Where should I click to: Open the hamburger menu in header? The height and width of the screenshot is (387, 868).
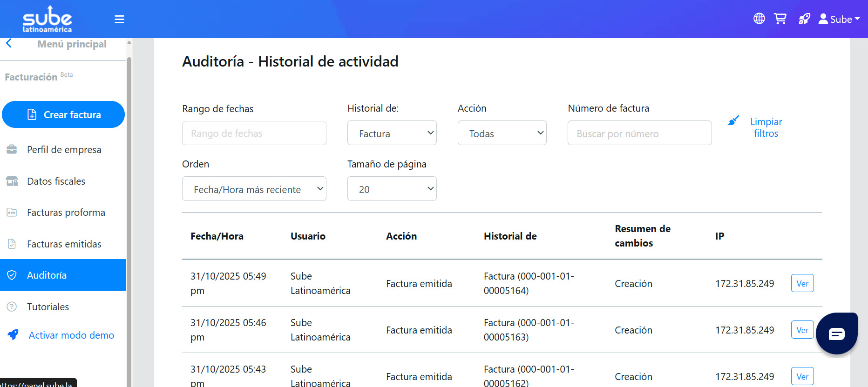click(x=119, y=19)
